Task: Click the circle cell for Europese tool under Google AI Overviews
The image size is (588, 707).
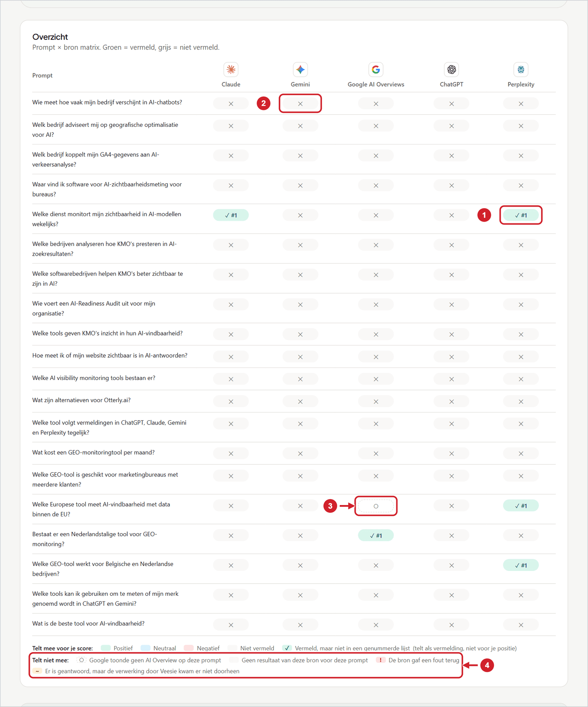Action: pyautogui.click(x=376, y=506)
